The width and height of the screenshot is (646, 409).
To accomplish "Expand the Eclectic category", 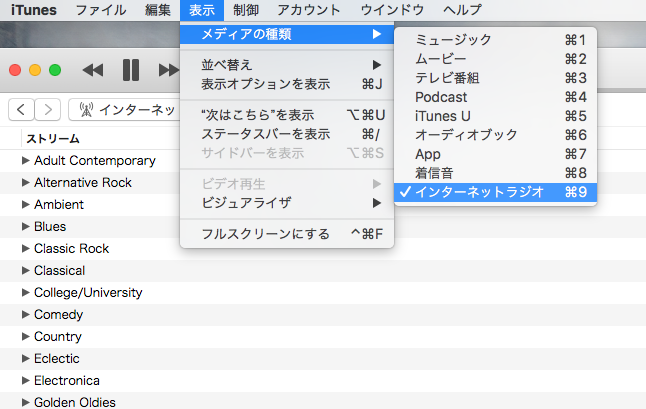I will pos(26,359).
